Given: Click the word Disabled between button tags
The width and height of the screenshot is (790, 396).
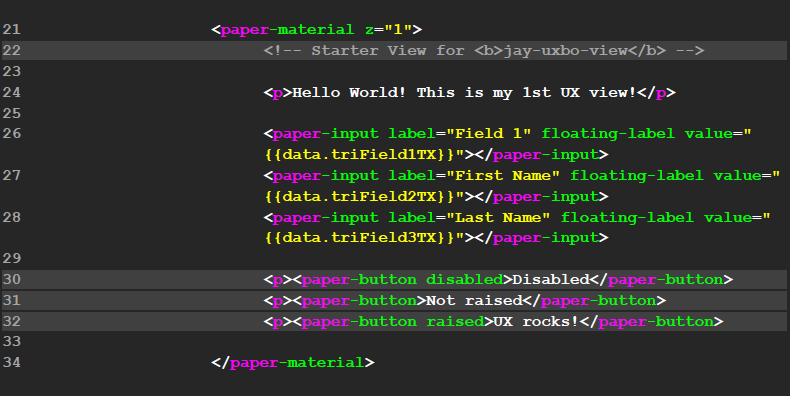Looking at the screenshot, I should 551,280.
